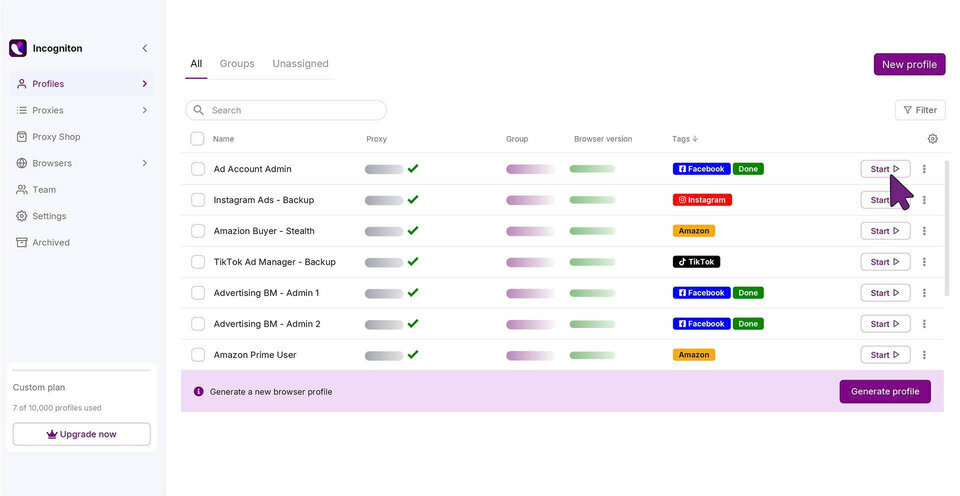Collapse the sidebar with the top chevron
960x496 pixels.
[x=144, y=48]
